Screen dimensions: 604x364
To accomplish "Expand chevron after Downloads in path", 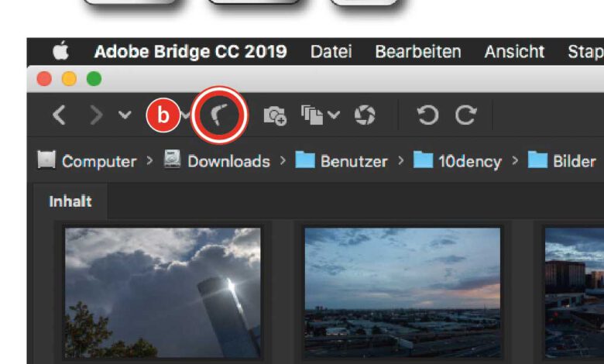I will coord(283,160).
